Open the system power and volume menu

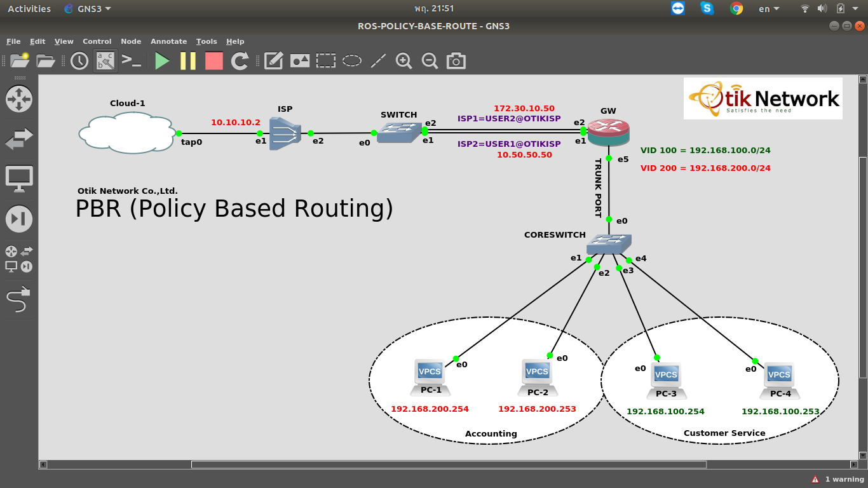point(829,8)
